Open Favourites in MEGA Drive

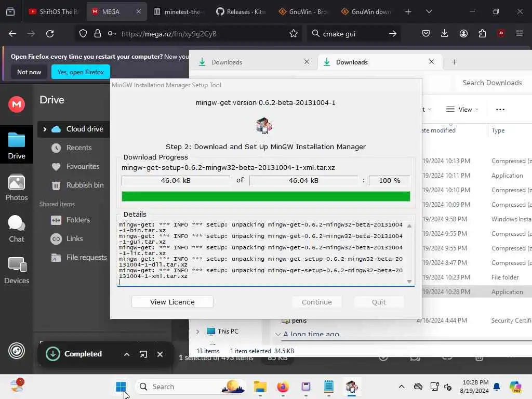[x=83, y=166]
